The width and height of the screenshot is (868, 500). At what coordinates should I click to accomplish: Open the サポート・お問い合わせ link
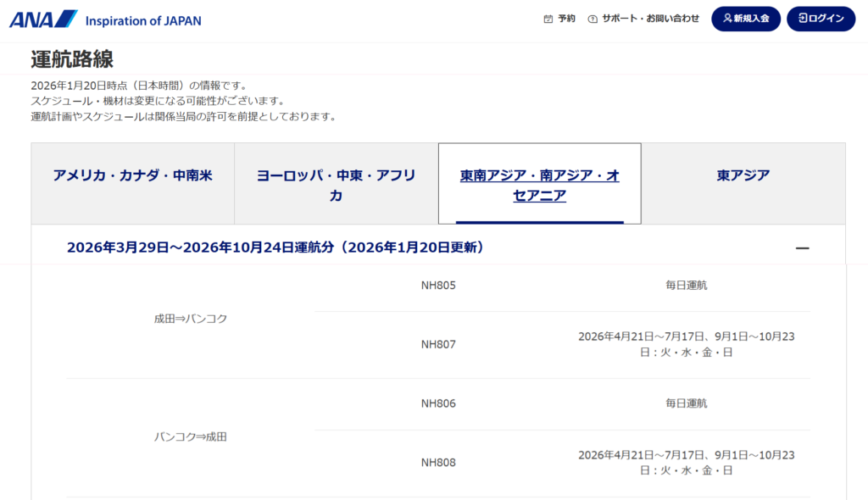(650, 19)
